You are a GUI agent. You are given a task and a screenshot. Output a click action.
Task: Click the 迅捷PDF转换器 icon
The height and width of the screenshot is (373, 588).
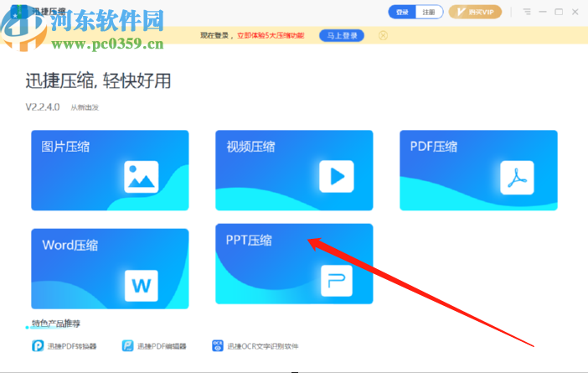[x=38, y=345]
